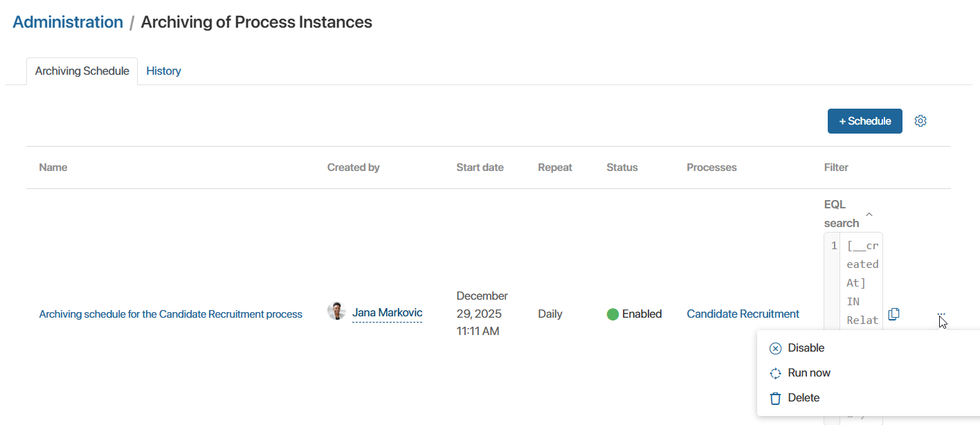Switch to the History tab
The height and width of the screenshot is (425, 980).
coord(163,71)
